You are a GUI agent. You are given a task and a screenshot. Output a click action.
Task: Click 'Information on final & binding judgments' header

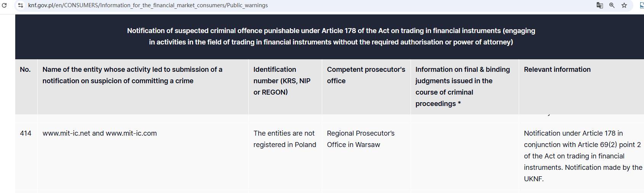click(x=462, y=86)
